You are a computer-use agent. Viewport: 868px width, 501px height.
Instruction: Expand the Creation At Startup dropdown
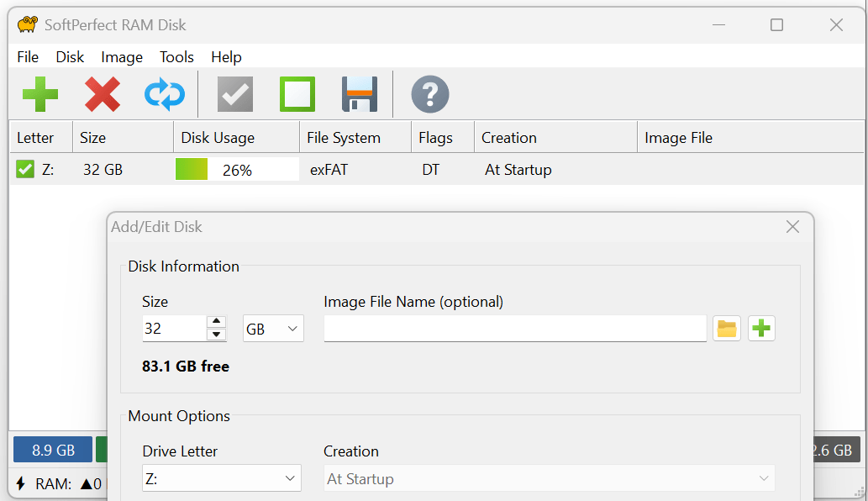[550, 478]
